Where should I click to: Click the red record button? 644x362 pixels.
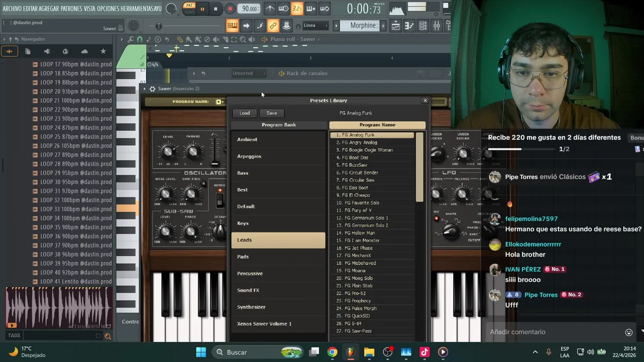pyautogui.click(x=230, y=9)
